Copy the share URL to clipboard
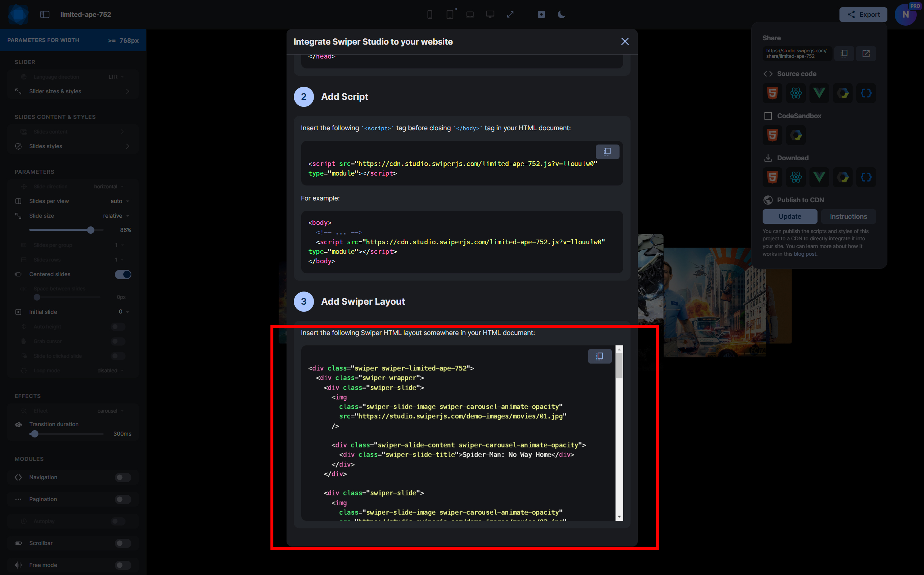924x575 pixels. click(x=844, y=54)
